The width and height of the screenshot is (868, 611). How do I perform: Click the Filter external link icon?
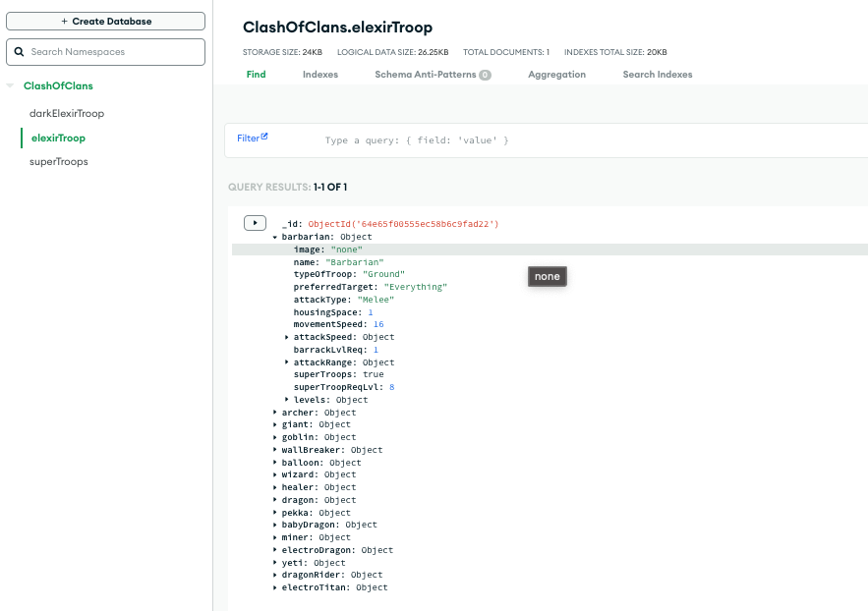(264, 137)
